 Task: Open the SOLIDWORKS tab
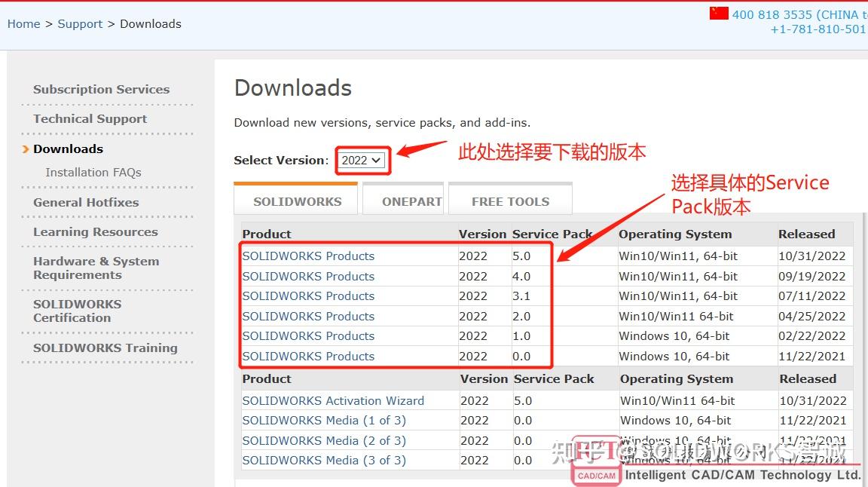tap(295, 199)
